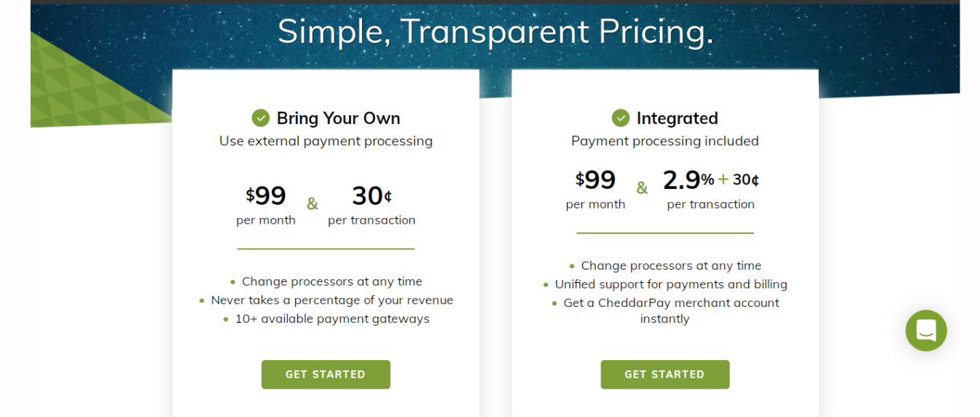Click the green ampersand in Bring Your Own card

pos(312,203)
